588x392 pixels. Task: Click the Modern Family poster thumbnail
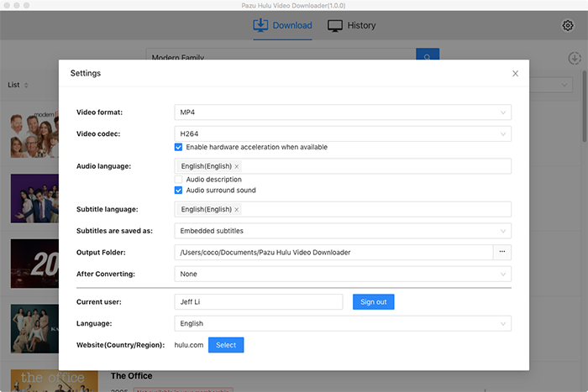[34, 133]
